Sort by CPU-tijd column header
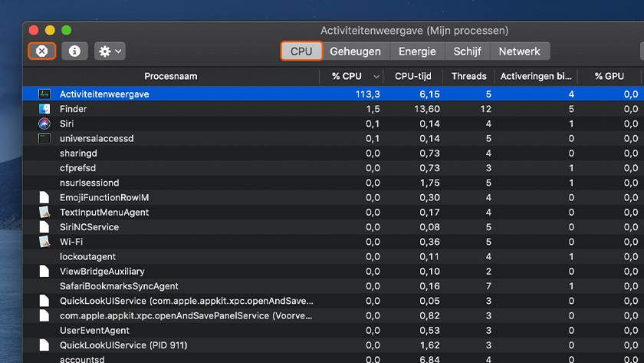Image resolution: width=644 pixels, height=363 pixels. (413, 76)
